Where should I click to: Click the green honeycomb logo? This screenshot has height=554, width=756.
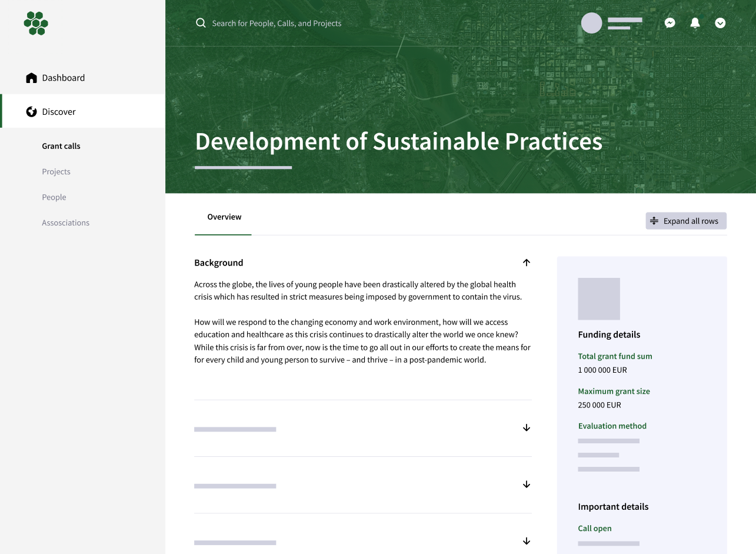pos(36,24)
